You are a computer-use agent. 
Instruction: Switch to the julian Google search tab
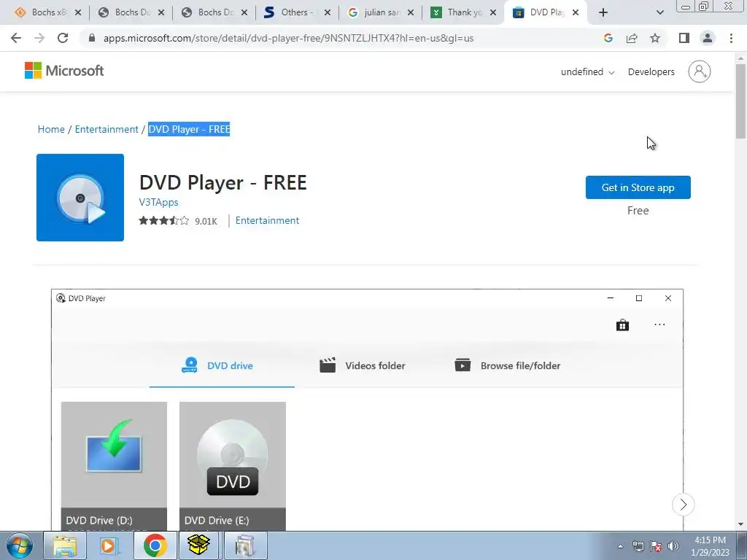[x=381, y=12]
